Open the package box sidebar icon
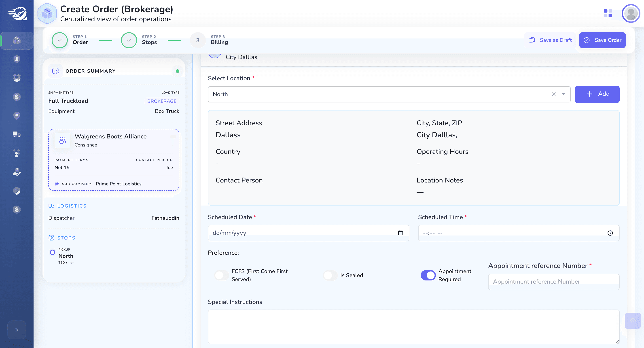The width and height of the screenshot is (644, 348). (17, 40)
